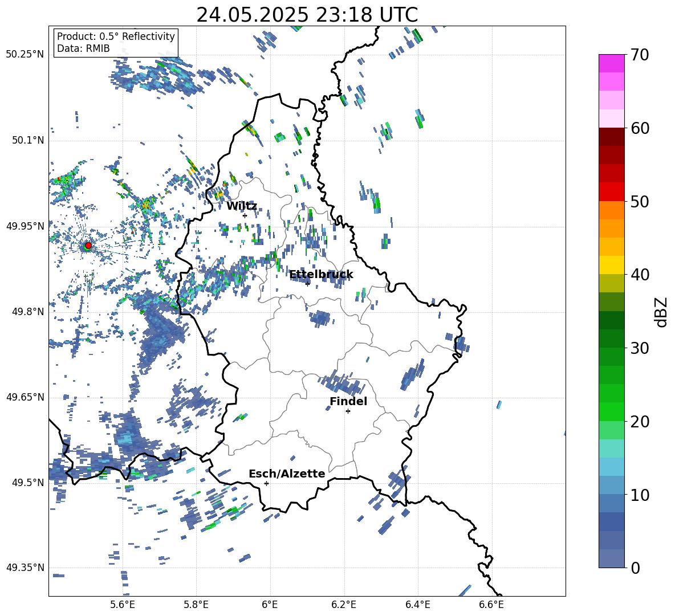Click the 49.95°N latitude label

(x=25, y=226)
